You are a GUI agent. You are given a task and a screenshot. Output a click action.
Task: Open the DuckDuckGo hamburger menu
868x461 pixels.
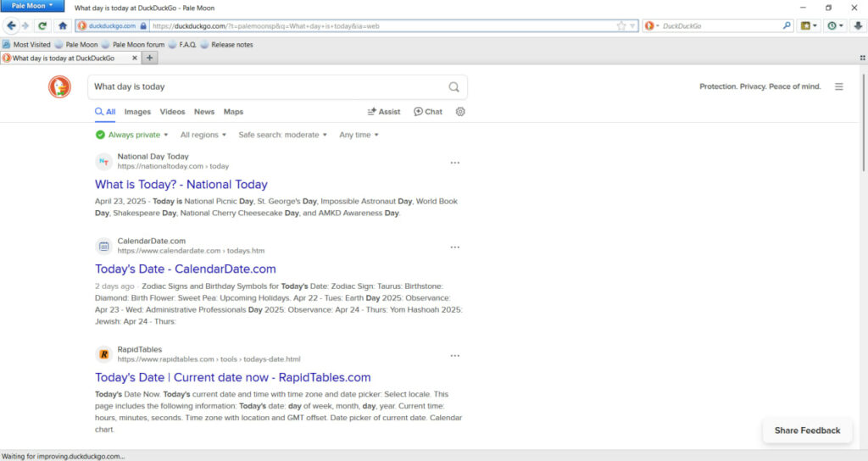(x=839, y=86)
